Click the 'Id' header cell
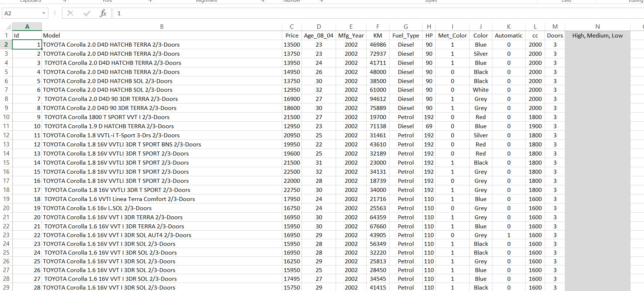This screenshot has width=644, height=291. pos(27,35)
